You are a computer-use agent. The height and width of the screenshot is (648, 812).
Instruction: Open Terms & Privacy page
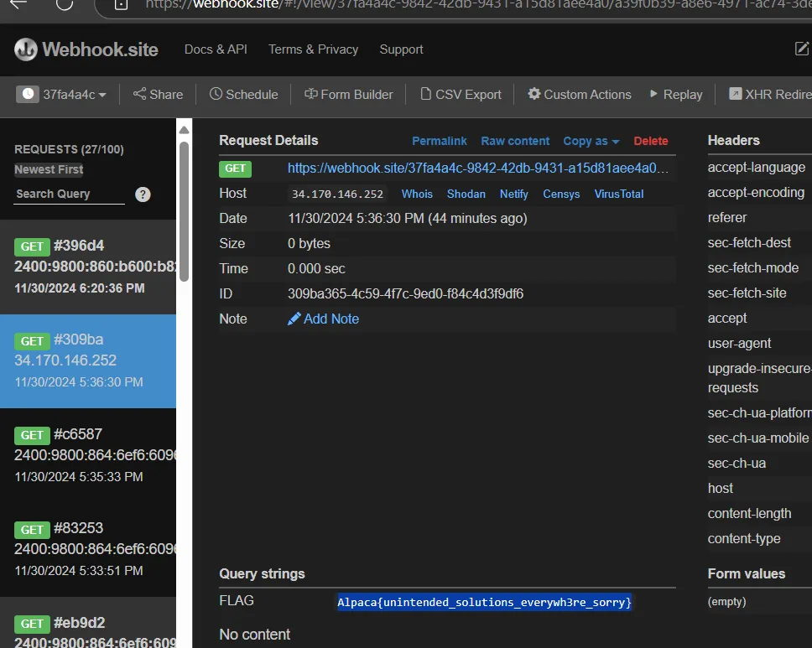(313, 49)
